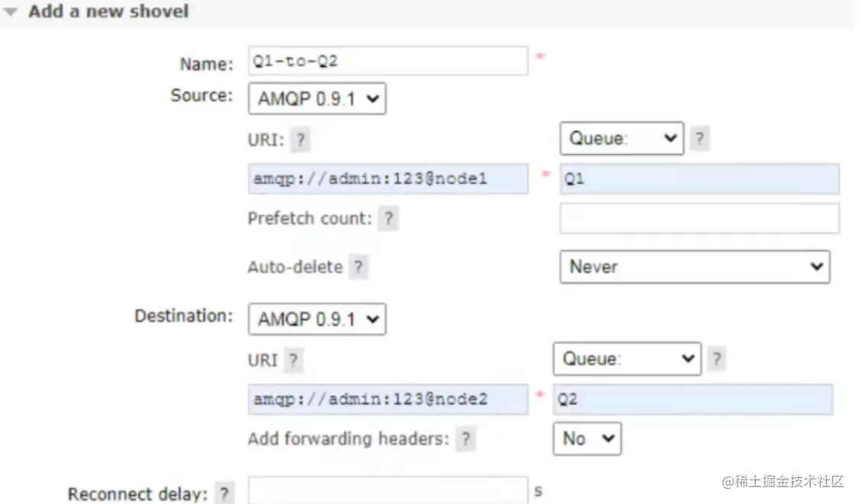Open the Source Queue type dropdown
This screenshot has width=859, height=504.
point(621,139)
